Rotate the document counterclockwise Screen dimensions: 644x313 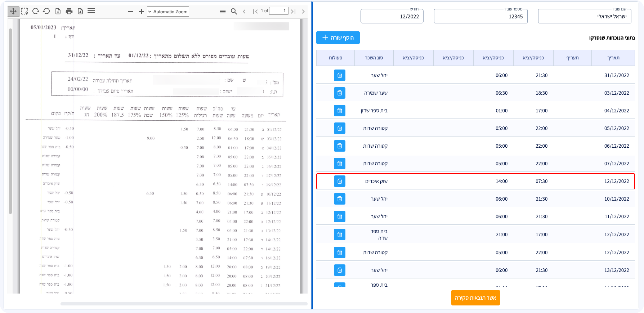point(46,11)
